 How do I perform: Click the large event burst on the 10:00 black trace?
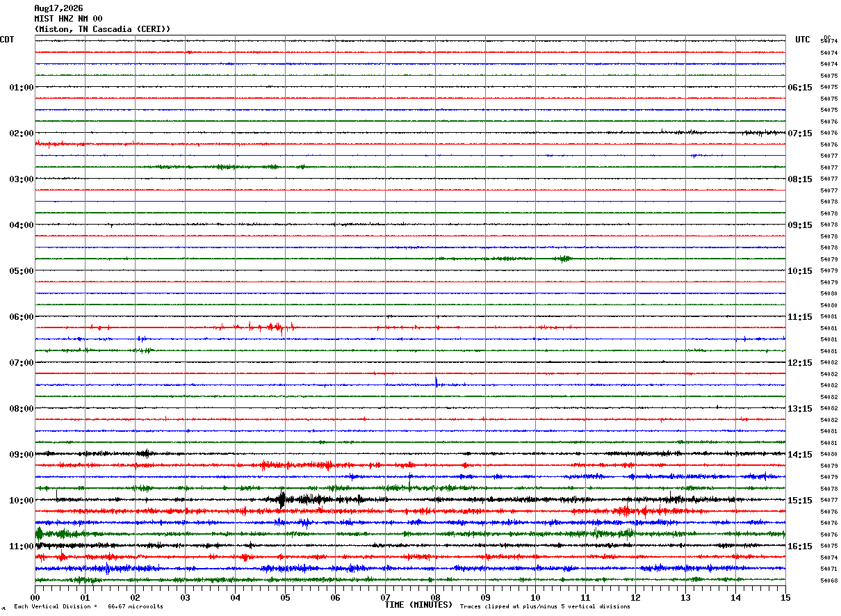[282, 499]
